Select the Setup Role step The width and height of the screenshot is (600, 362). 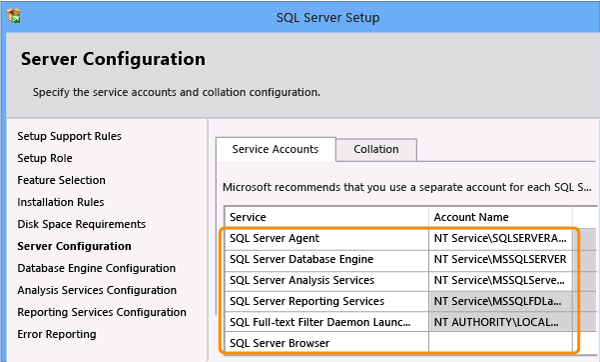point(45,158)
